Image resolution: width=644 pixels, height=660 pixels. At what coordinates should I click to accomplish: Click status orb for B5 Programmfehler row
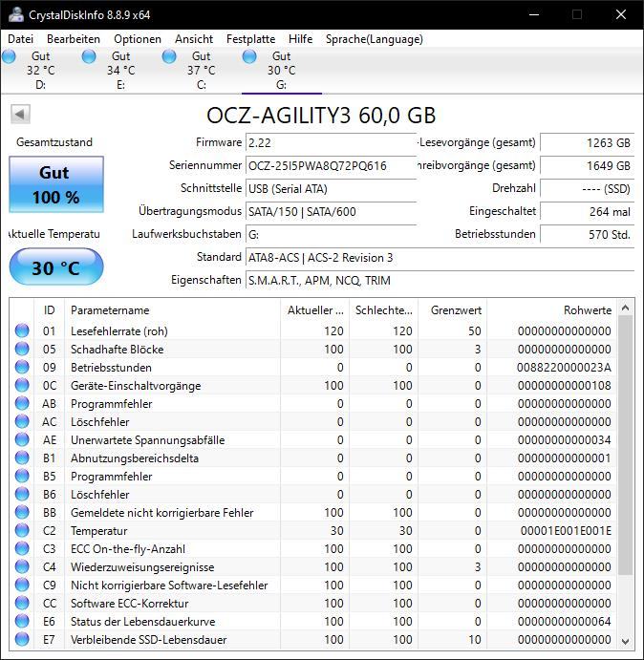[22, 476]
